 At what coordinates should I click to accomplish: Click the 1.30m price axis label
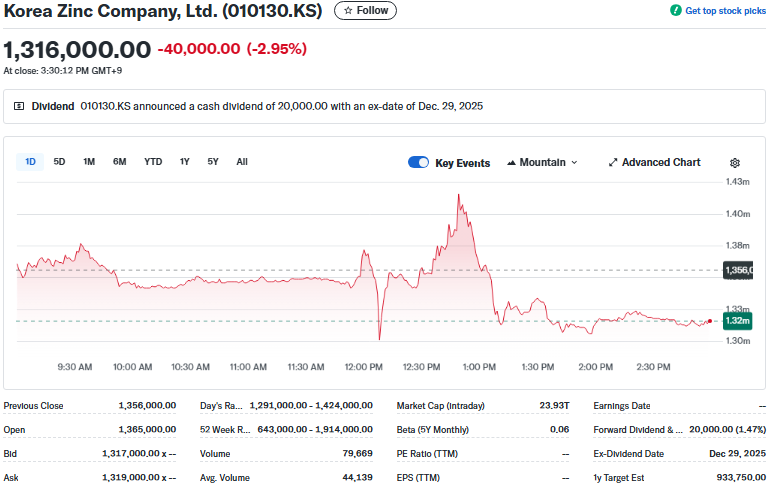[x=738, y=341]
